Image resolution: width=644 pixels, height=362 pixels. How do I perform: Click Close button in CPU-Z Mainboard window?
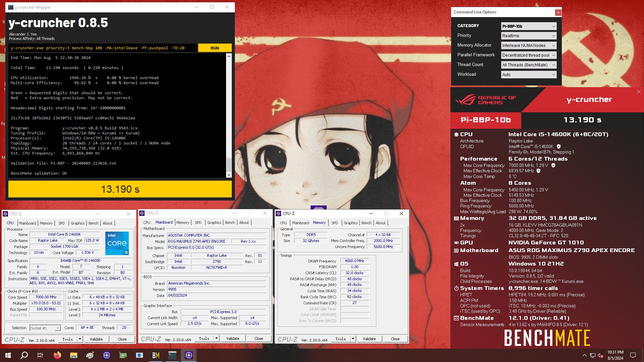click(x=259, y=339)
